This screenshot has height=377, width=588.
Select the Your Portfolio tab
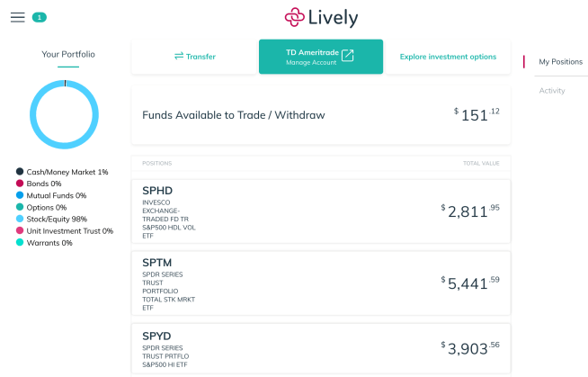pos(68,54)
